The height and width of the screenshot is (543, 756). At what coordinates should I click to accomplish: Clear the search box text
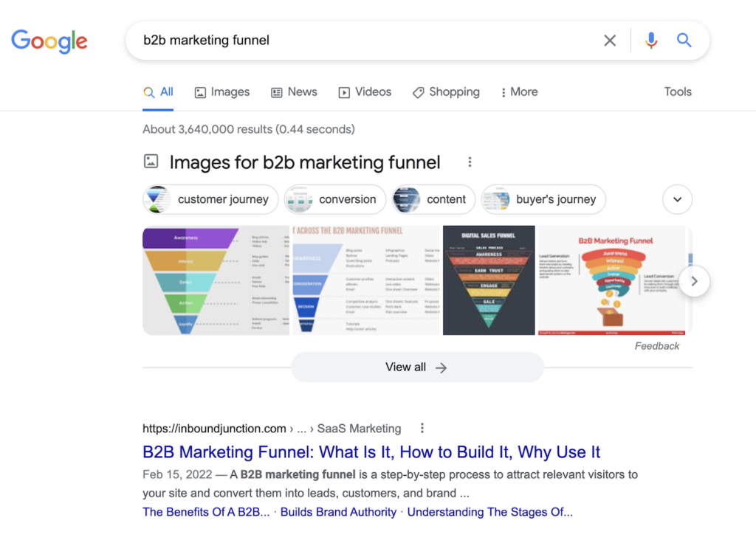(610, 41)
